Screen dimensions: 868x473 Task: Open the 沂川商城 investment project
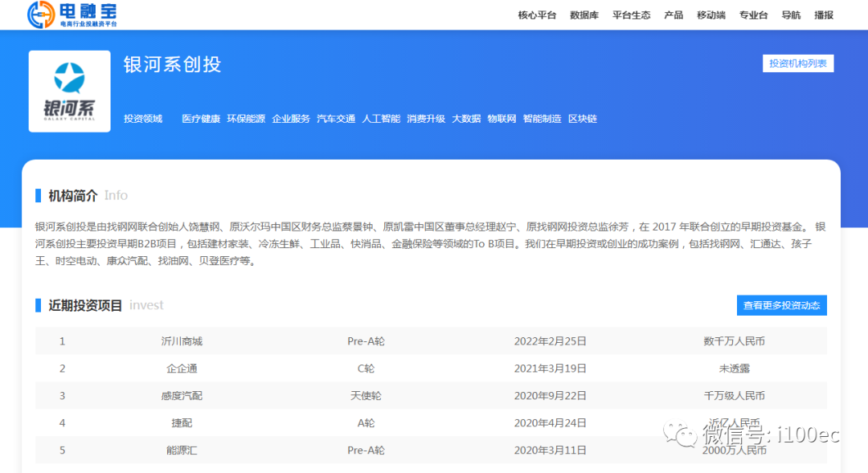182,341
